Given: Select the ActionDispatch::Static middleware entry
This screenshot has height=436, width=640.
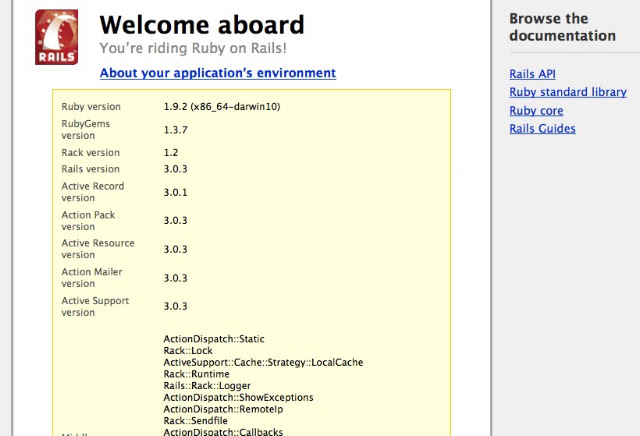Looking at the screenshot, I should tap(214, 339).
